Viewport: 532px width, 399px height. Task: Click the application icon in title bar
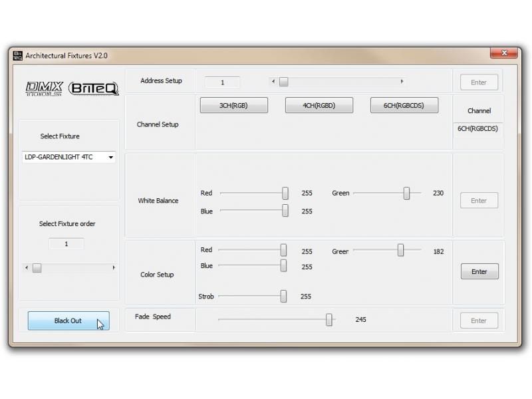pos(18,56)
